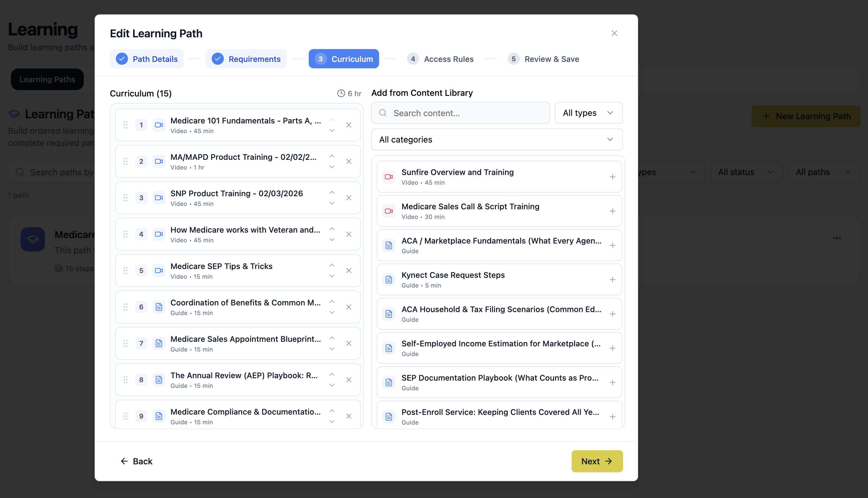Grab drag handle of Medicare SEP Tips

[x=126, y=271]
